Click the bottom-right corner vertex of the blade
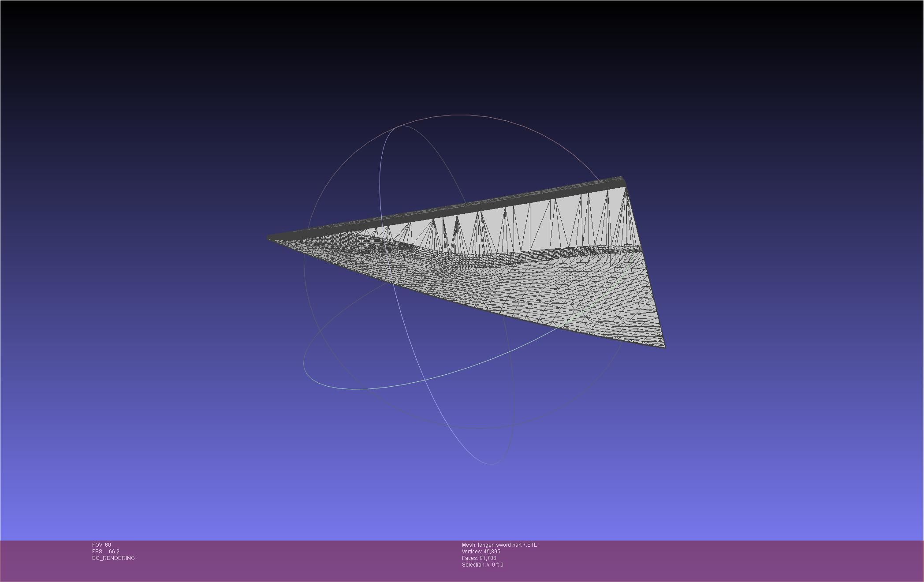 click(664, 347)
